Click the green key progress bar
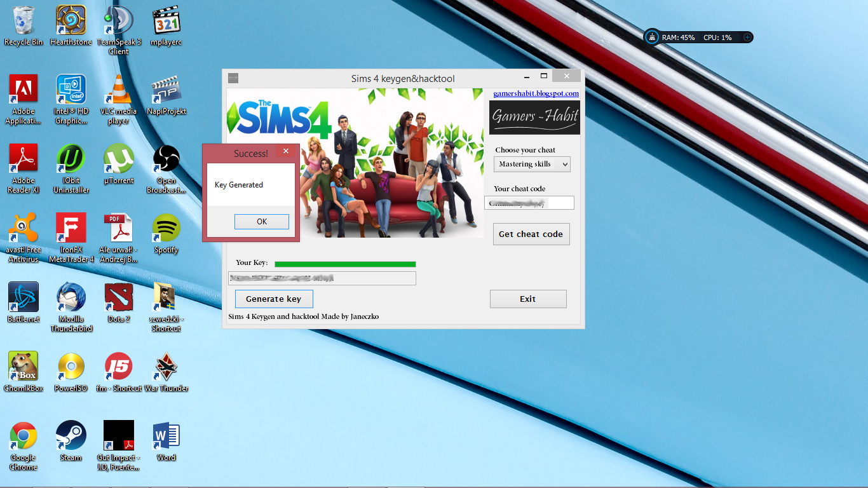Viewport: 868px width, 488px height. pyautogui.click(x=344, y=264)
